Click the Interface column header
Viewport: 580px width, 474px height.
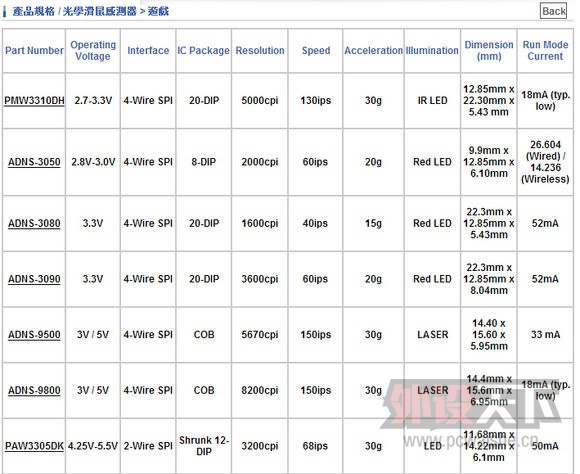point(148,50)
